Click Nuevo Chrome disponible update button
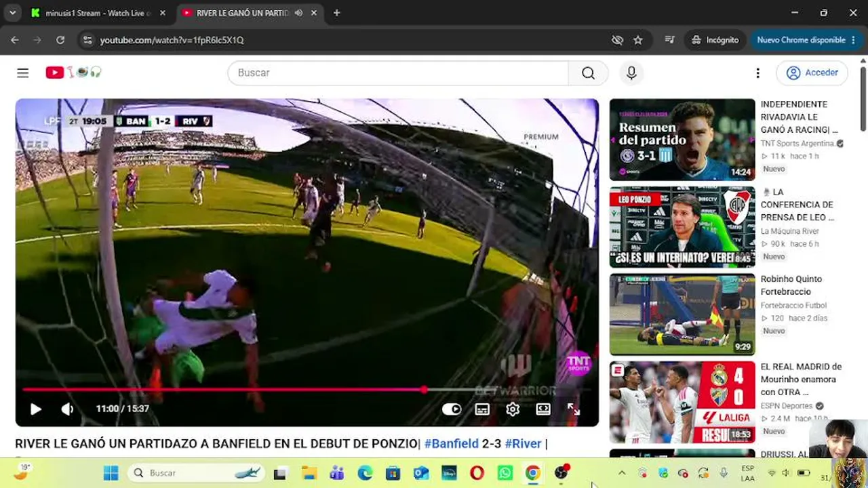The height and width of the screenshot is (488, 868). tap(806, 40)
